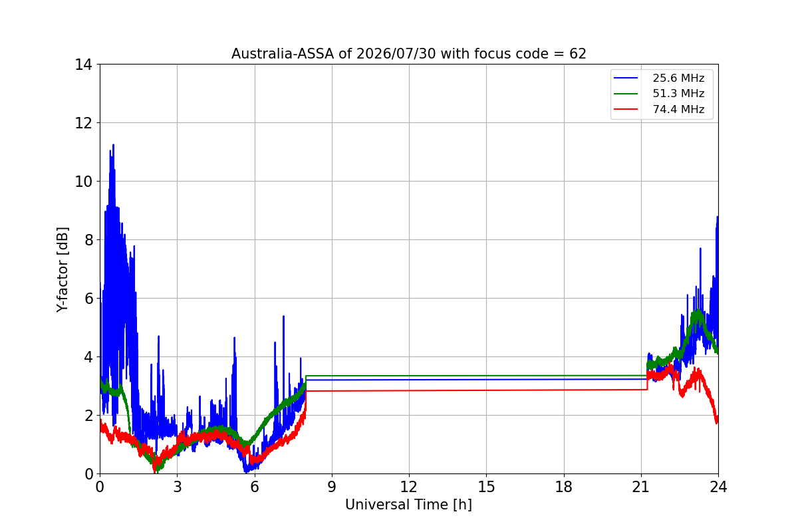Click the x-axis tick label 12

409,486
